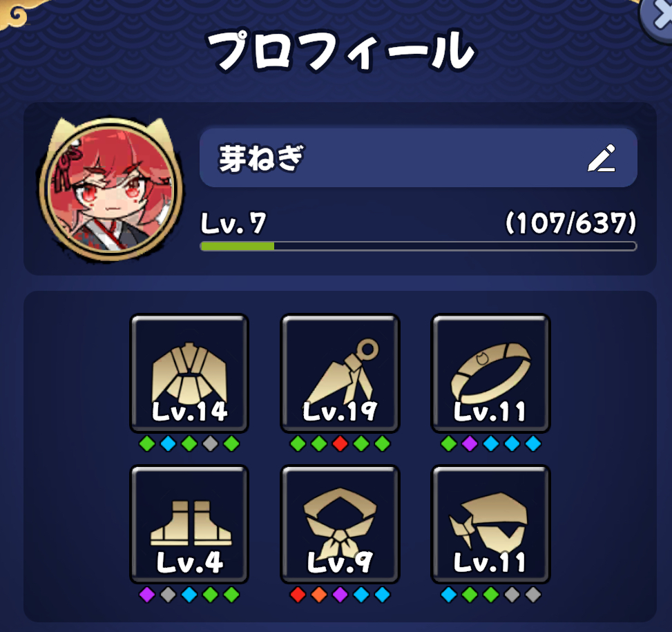This screenshot has width=672, height=632.
Task: Close the profile window
Action: pos(658,17)
